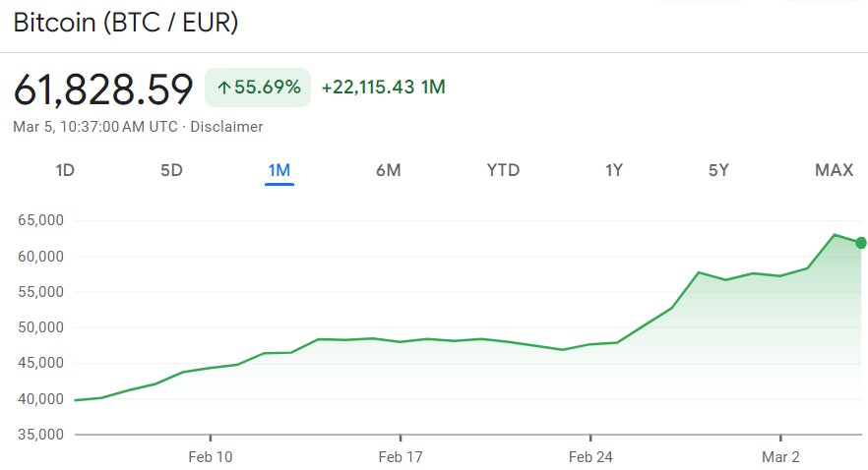Click the 35,000 y-axis label
Screen dimensions: 868x470
click(x=41, y=435)
